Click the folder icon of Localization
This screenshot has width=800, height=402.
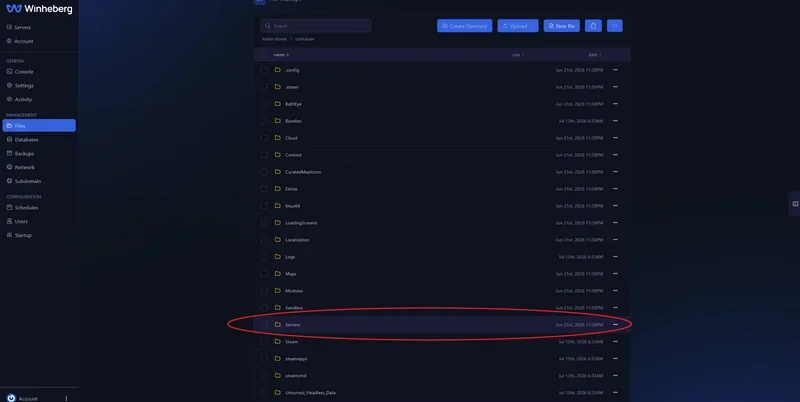click(x=278, y=239)
